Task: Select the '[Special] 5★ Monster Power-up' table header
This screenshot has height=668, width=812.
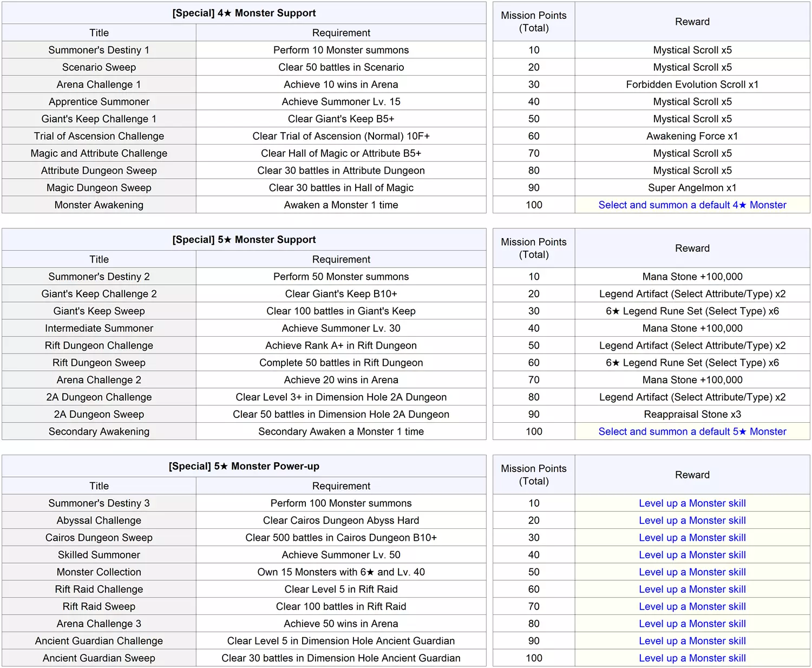Action: pos(244,466)
